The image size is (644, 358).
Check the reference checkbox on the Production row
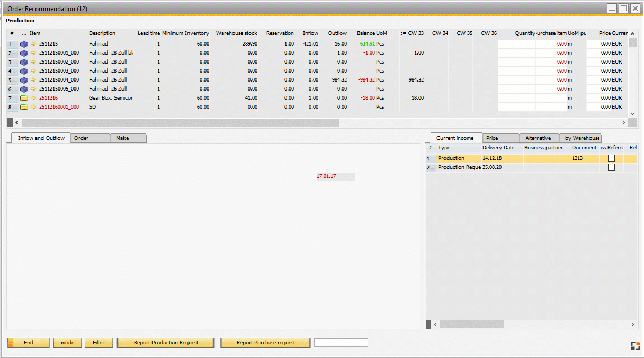click(612, 158)
